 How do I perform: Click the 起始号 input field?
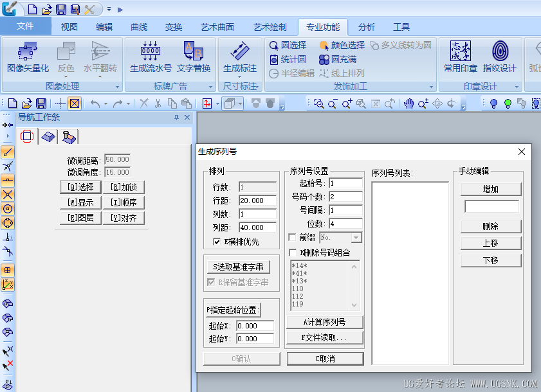(345, 183)
